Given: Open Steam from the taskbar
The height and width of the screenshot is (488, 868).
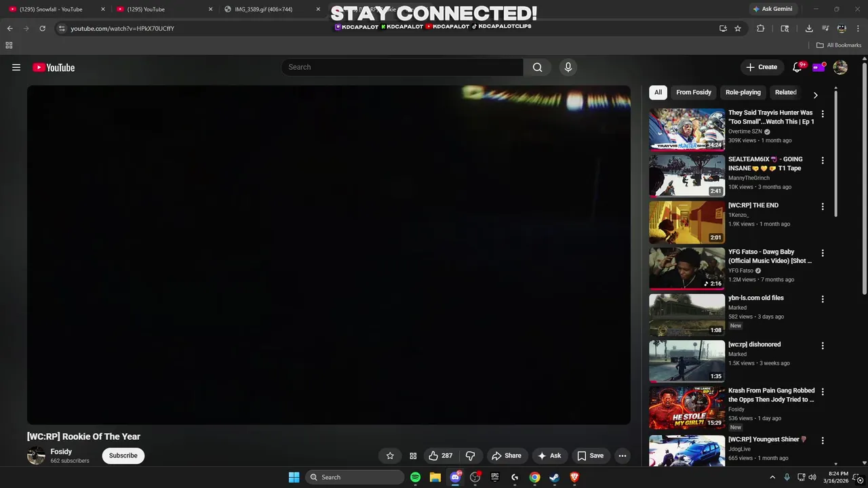Looking at the screenshot, I should click(x=554, y=477).
